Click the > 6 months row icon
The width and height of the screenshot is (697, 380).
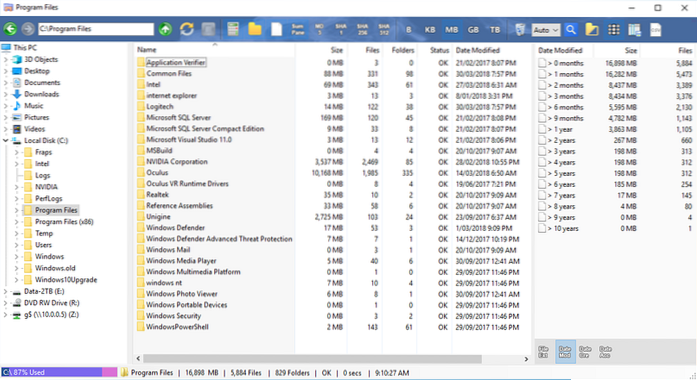point(542,107)
